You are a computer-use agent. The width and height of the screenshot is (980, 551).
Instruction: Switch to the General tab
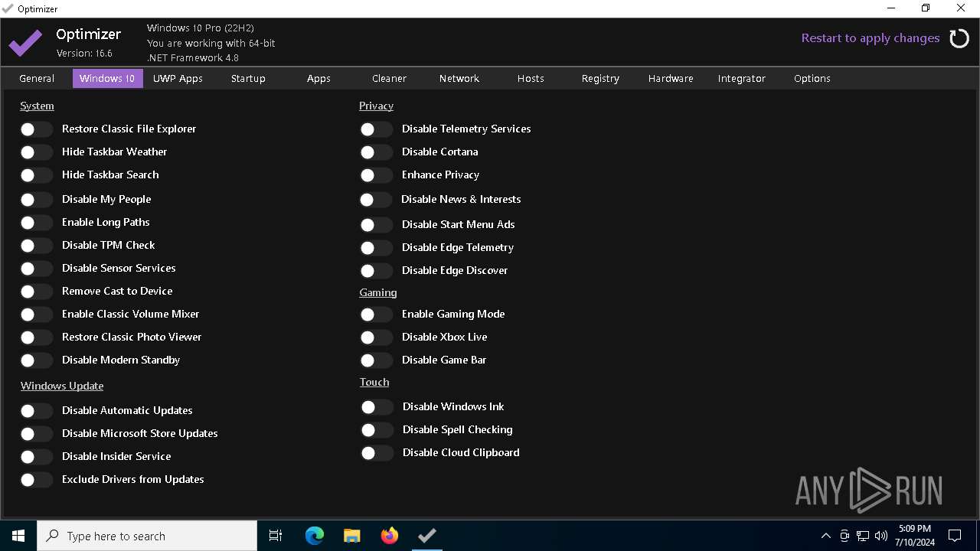[x=37, y=78]
